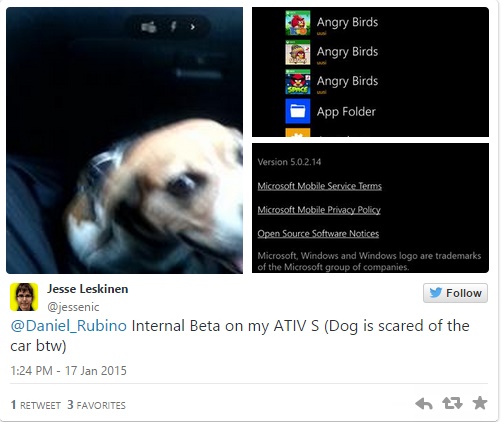Open Microsoft Mobile Service Terms link

point(319,186)
